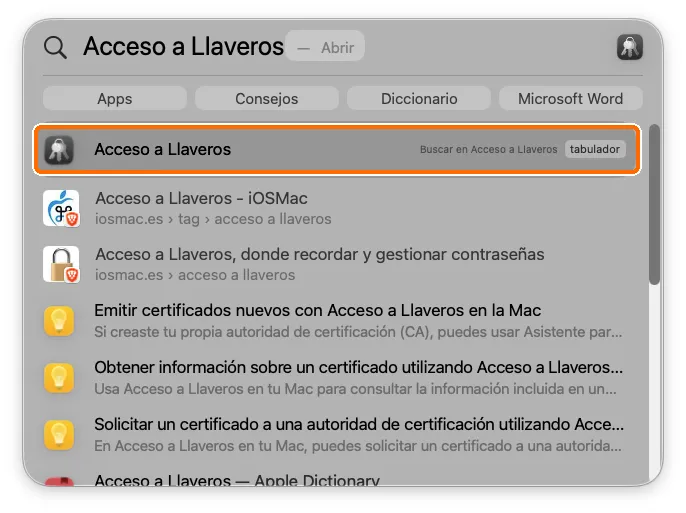Click the padlock icon of the iosmac.es result
Screen dimensions: 686x513
(x=61, y=264)
